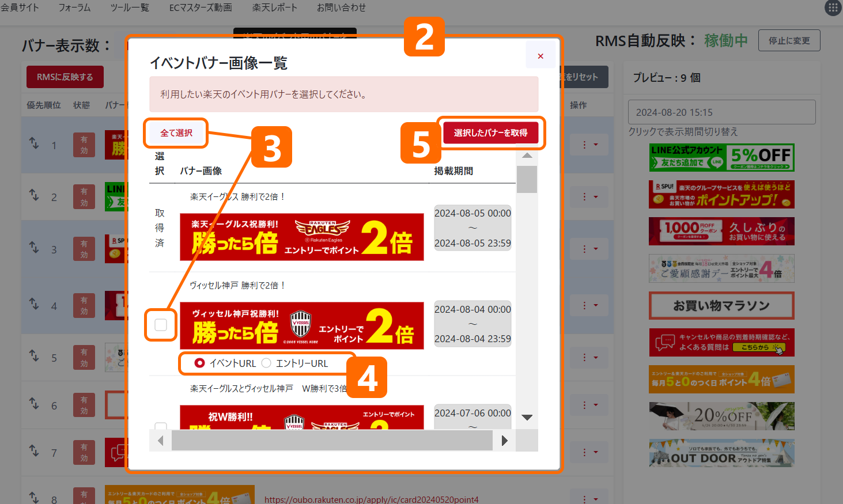The height and width of the screenshot is (504, 843).
Task: Toggle the 有効 status button in row 3
Action: (x=84, y=249)
